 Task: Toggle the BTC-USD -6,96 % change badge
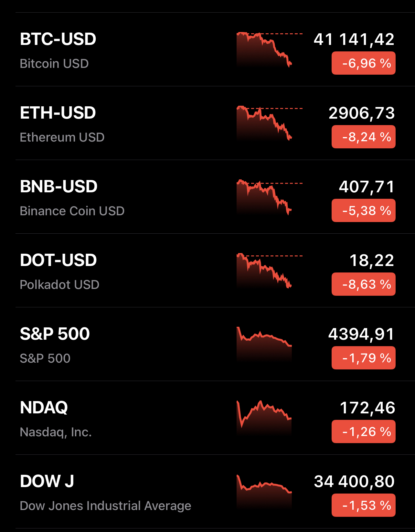point(363,63)
